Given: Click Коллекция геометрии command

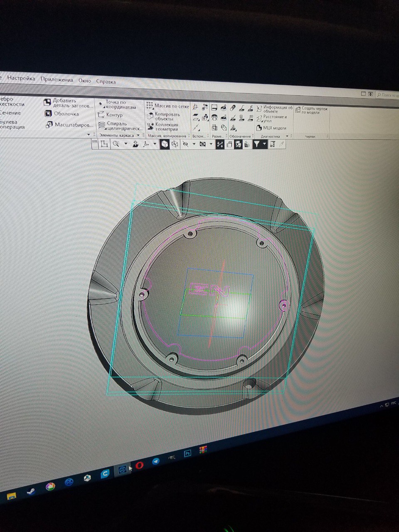Looking at the screenshot, I should pos(163,126).
